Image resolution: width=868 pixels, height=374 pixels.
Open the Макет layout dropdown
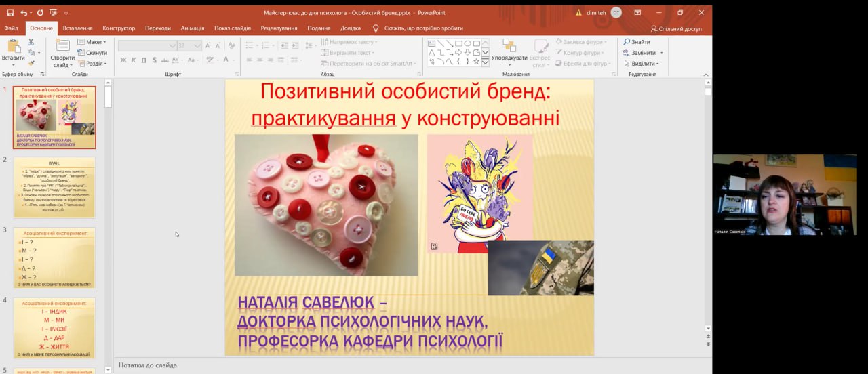[x=94, y=42]
